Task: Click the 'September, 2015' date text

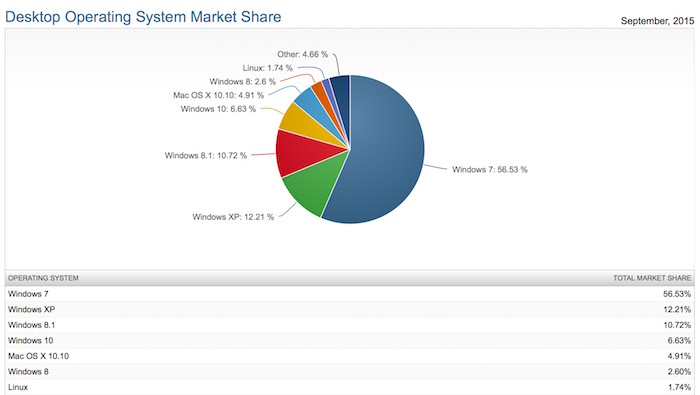Action: [657, 21]
